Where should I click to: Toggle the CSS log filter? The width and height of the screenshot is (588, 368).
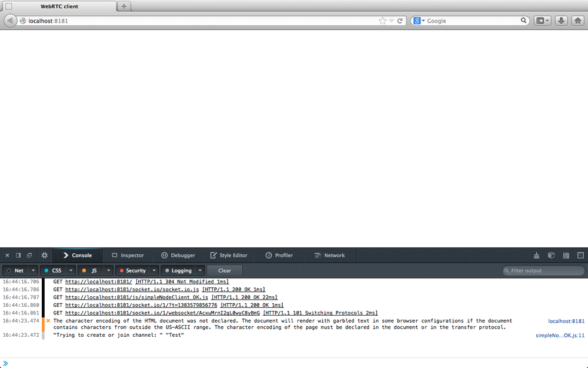[x=52, y=271]
